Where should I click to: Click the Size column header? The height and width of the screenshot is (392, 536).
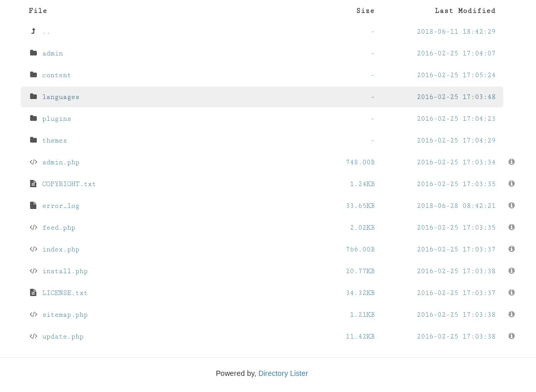pyautogui.click(x=365, y=11)
